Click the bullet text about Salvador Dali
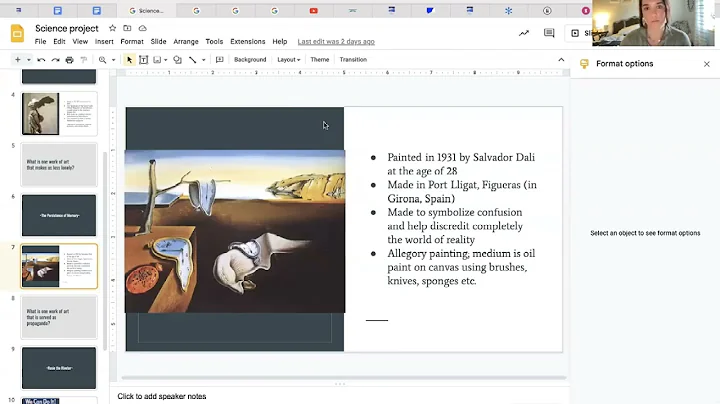Screen dimensions: 720x404 (461, 164)
